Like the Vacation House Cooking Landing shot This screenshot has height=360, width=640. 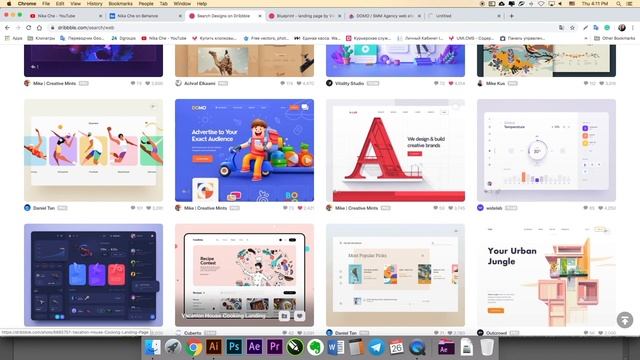tap(300, 316)
